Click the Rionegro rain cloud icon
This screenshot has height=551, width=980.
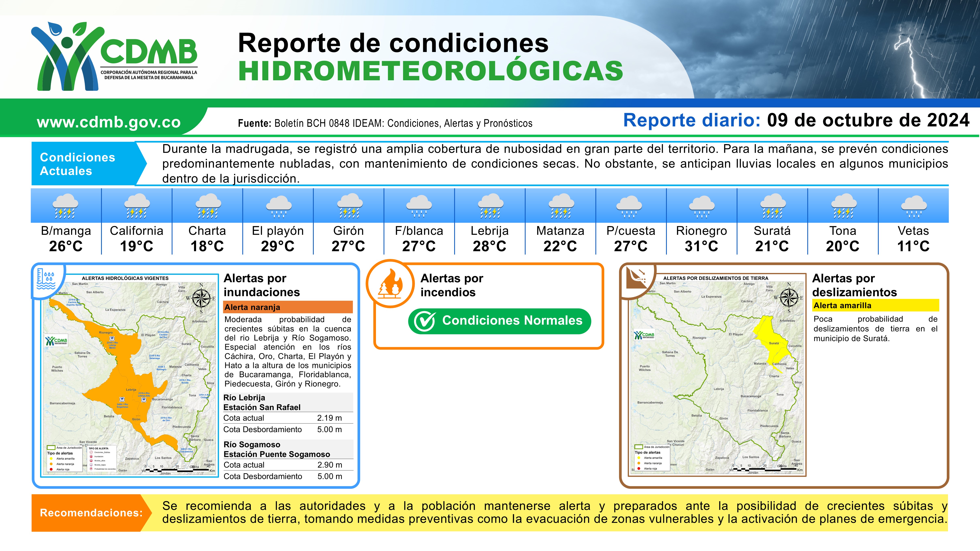pos(701,206)
